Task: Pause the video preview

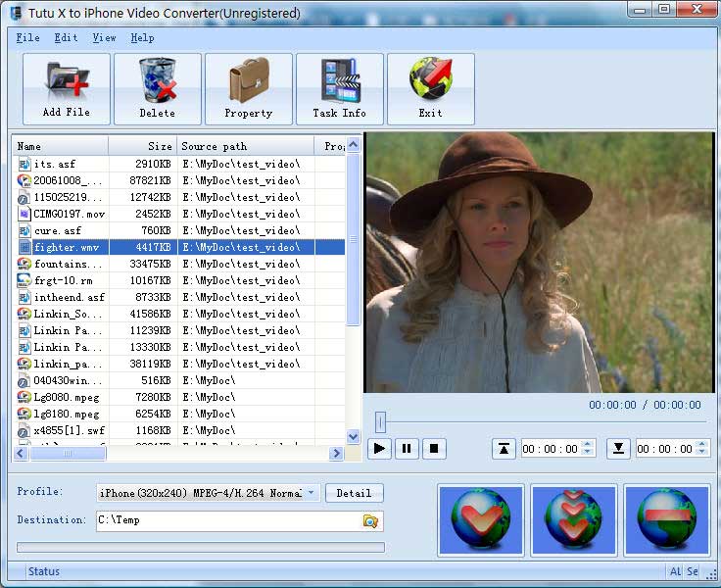Action: tap(407, 448)
